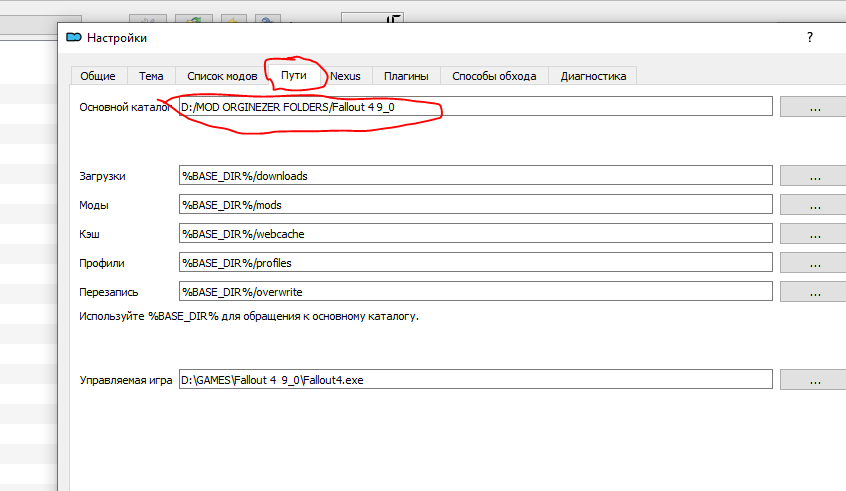Viewport: 846px width, 491px height.
Task: Switch to the Общие tab
Action: tap(97, 76)
